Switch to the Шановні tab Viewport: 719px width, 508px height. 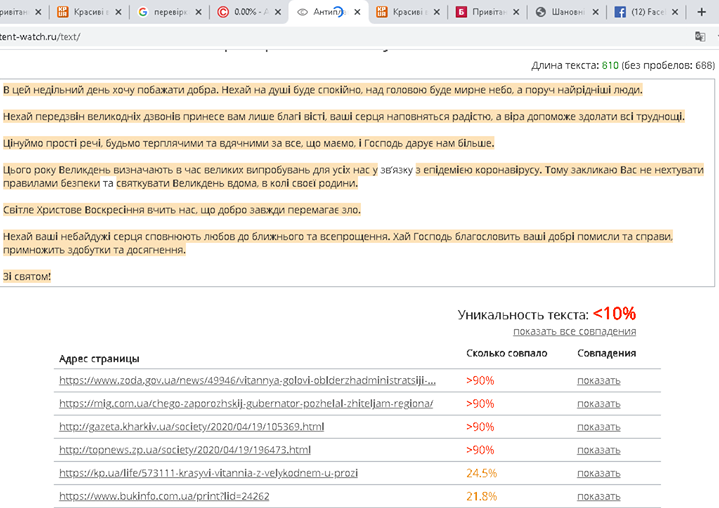pyautogui.click(x=560, y=12)
